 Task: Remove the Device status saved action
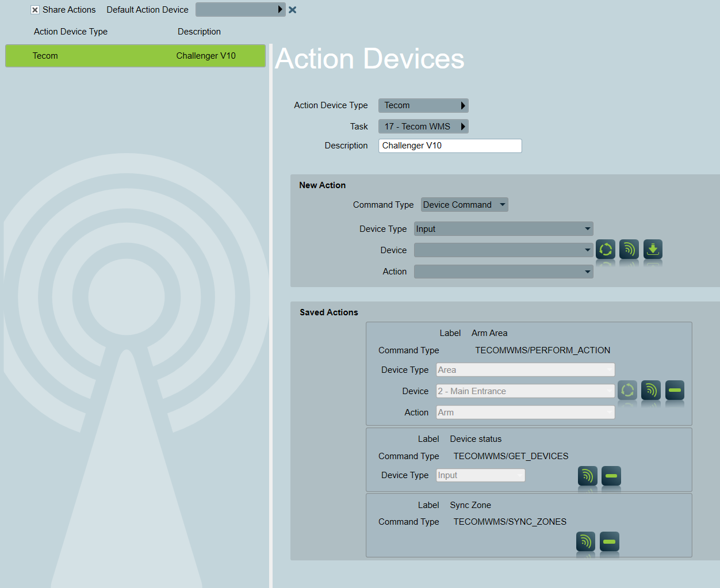611,476
